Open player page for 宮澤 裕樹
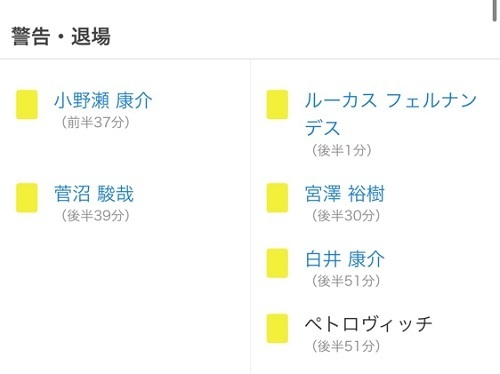Image resolution: width=500 pixels, height=374 pixels. pyautogui.click(x=345, y=194)
